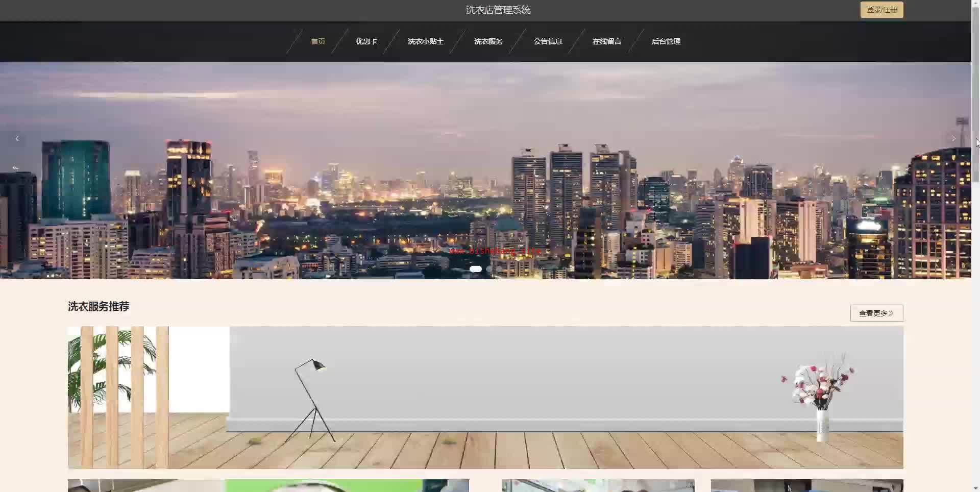Open the large room-interior service image
This screenshot has height=492, width=980.
485,398
